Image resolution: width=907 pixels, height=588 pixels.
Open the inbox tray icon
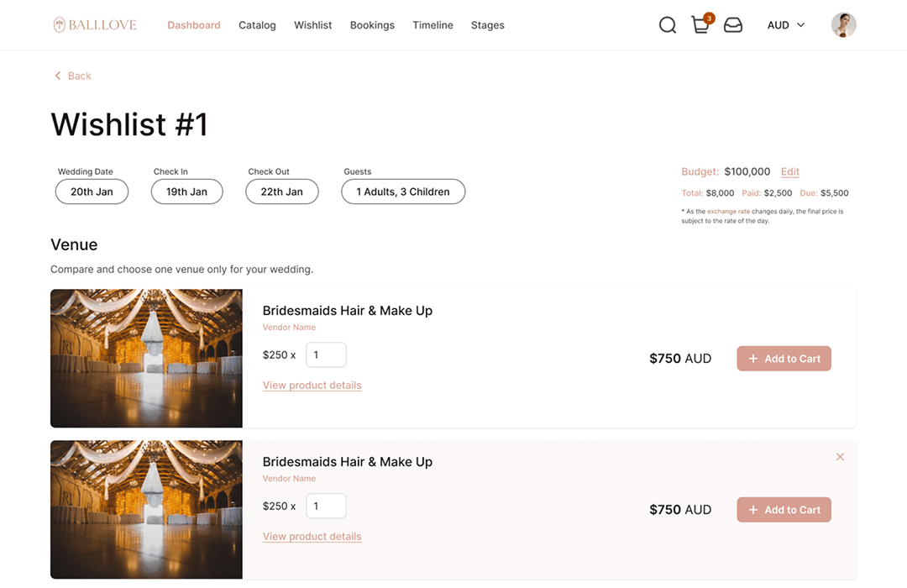733,25
